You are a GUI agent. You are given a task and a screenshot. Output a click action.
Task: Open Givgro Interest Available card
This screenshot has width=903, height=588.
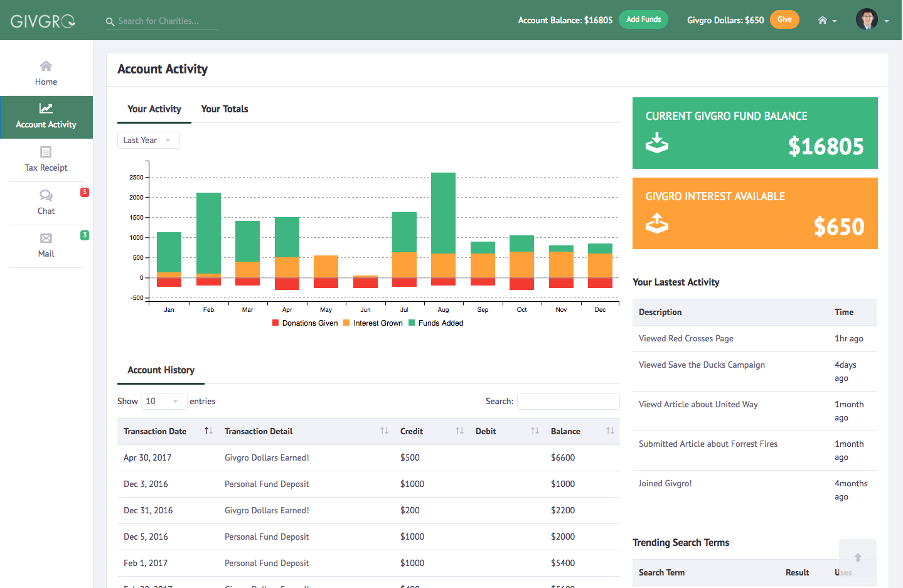coord(755,213)
